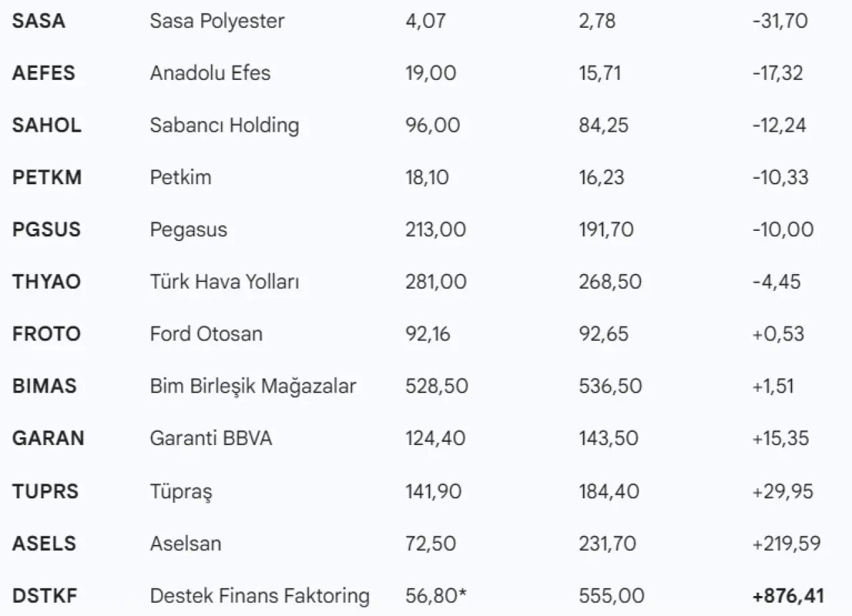The height and width of the screenshot is (616, 852).
Task: Select the +219,59 change value
Action: click(787, 543)
